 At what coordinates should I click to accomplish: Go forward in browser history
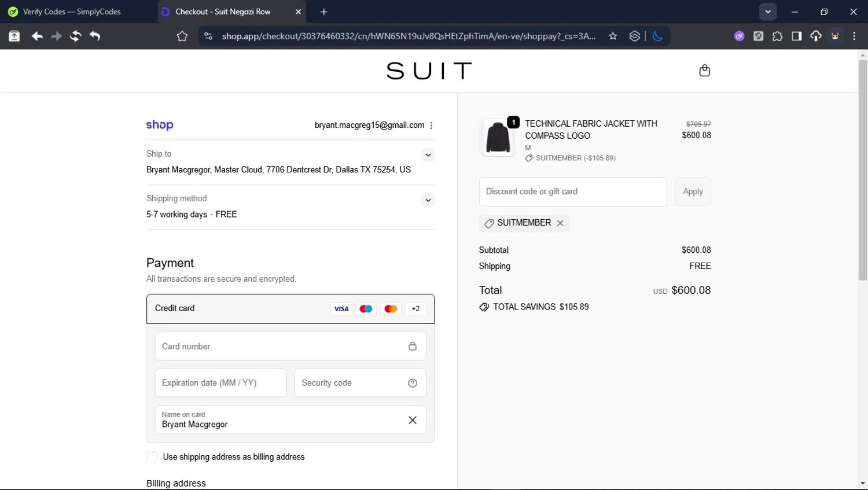(56, 36)
